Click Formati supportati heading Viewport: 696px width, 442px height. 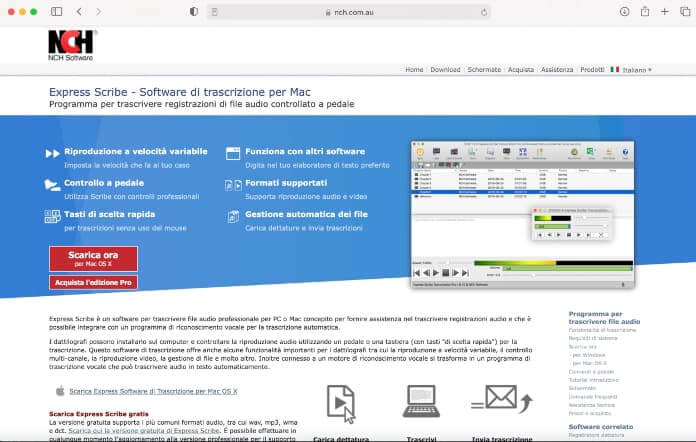tap(286, 183)
